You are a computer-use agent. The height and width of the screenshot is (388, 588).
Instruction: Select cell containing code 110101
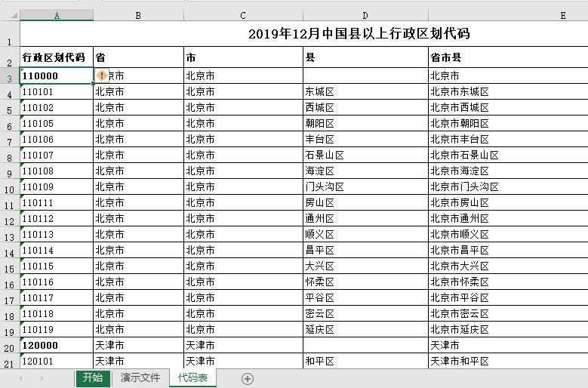57,91
